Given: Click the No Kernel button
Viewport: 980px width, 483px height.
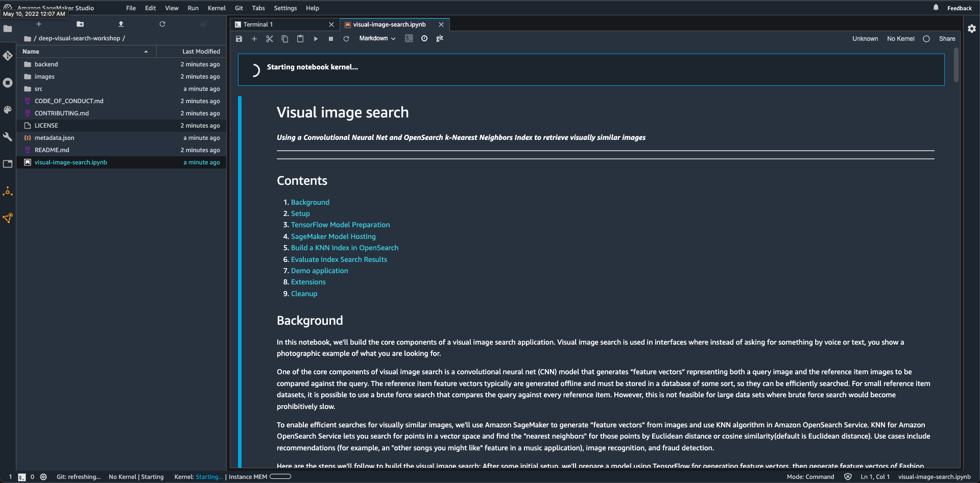Looking at the screenshot, I should 901,39.
